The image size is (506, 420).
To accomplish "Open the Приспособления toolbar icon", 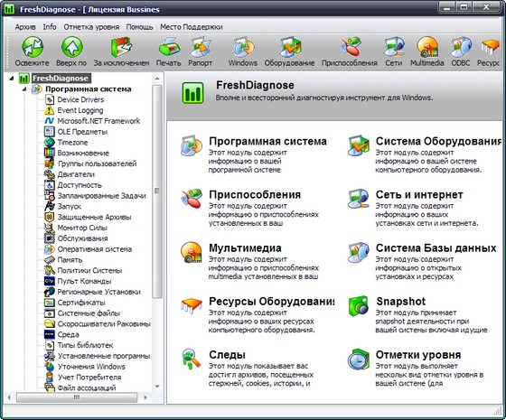I will (350, 47).
